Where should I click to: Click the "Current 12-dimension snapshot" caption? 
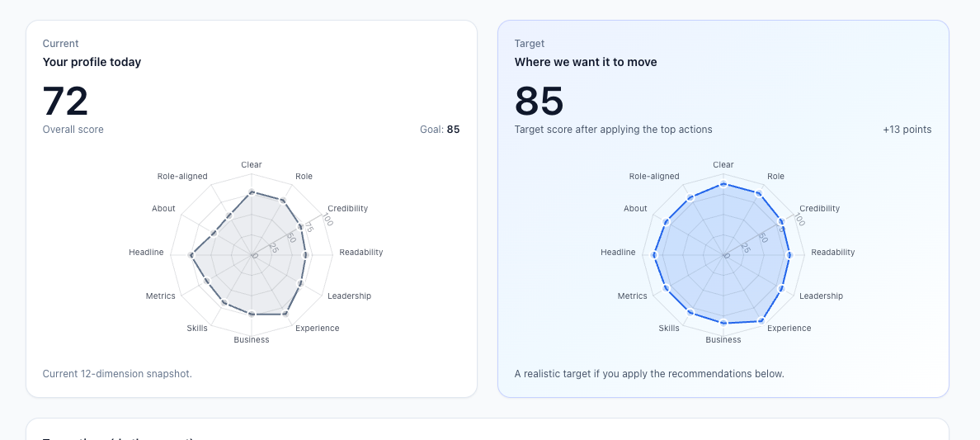117,374
